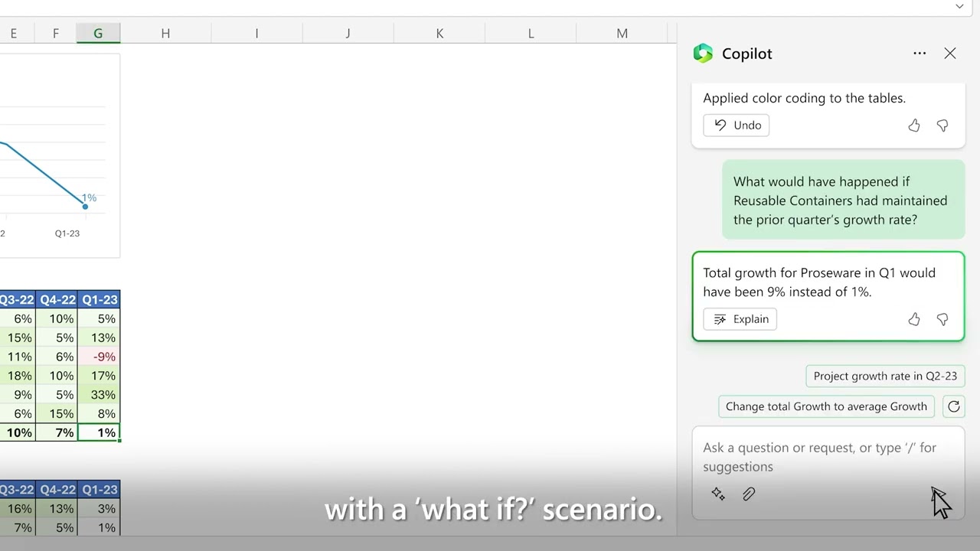
Task: Select column F header
Action: click(56, 34)
